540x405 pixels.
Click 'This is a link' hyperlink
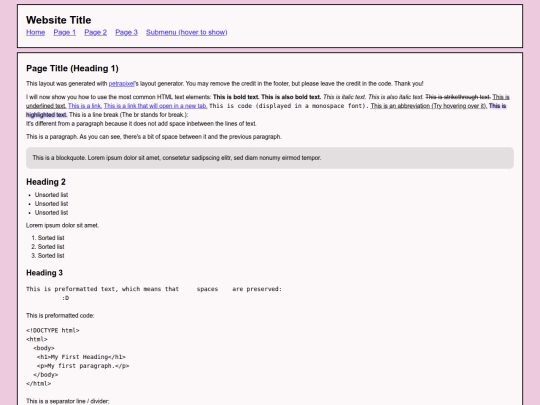coord(84,106)
